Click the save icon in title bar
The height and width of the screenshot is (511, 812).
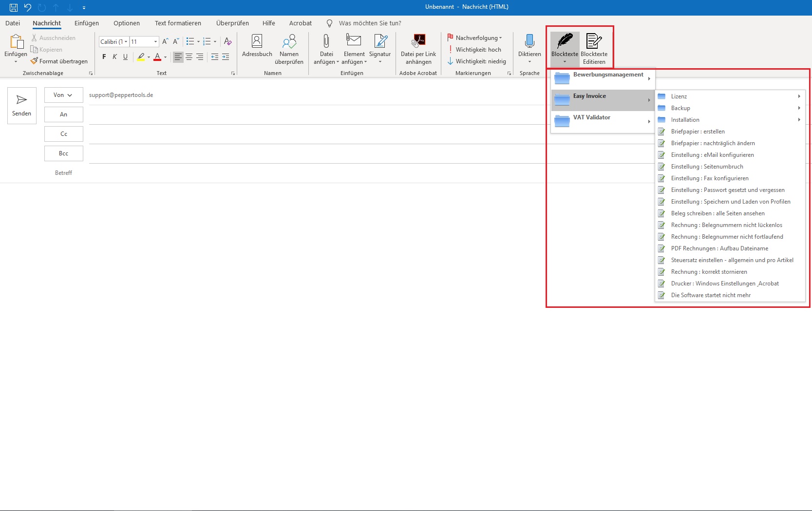[x=14, y=7]
